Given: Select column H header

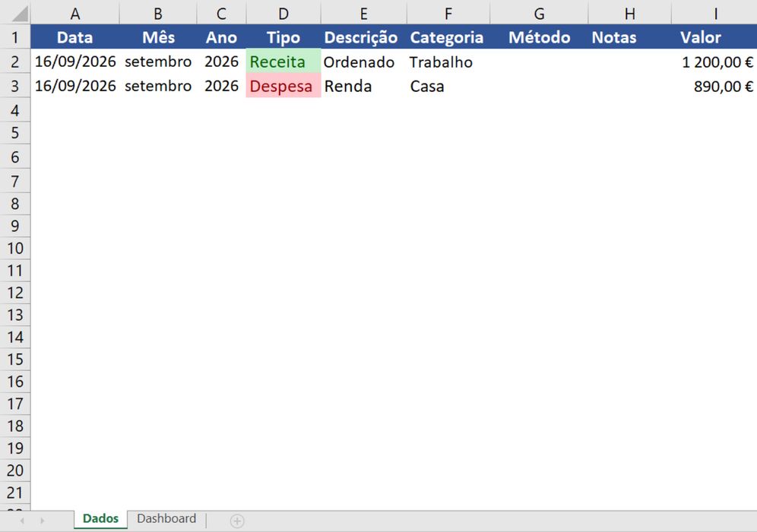Looking at the screenshot, I should tap(629, 14).
